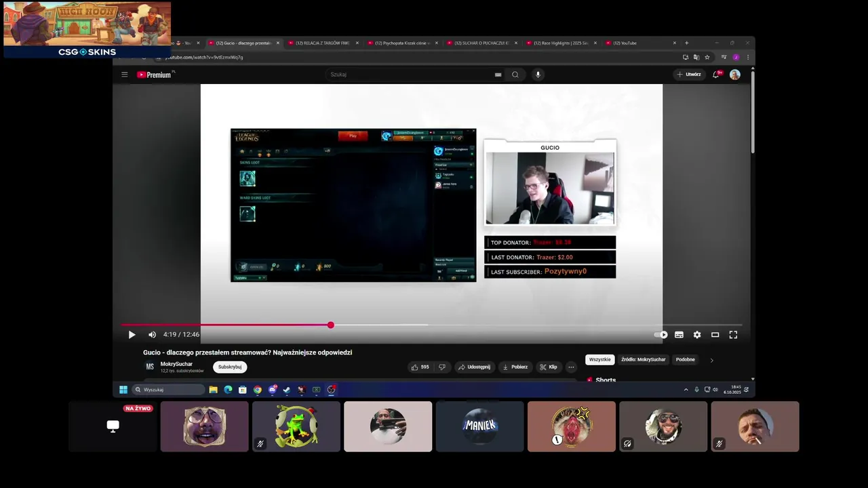Screen dimensions: 868x488
Task: Click the install app icon in the address bar
Action: pos(686,57)
